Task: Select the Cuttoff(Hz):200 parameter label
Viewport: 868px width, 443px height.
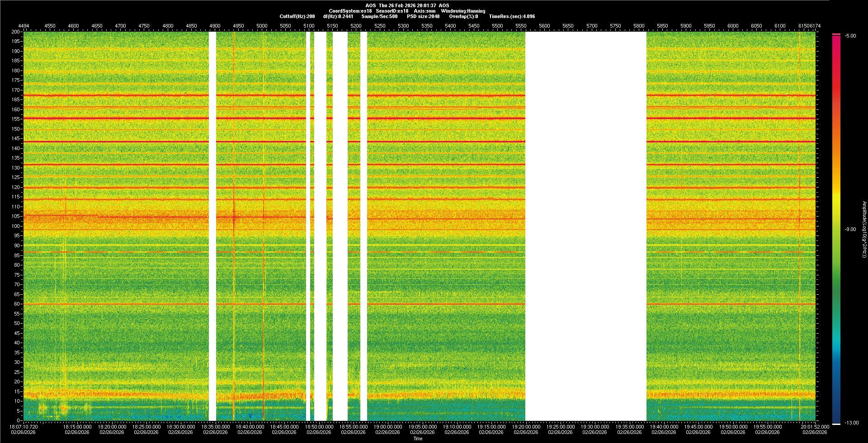Action: [x=297, y=16]
